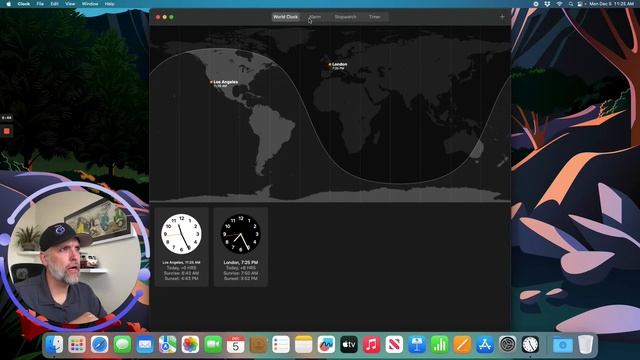Select the Los Angeles clock card
This screenshot has width=640, height=360.
pos(182,247)
